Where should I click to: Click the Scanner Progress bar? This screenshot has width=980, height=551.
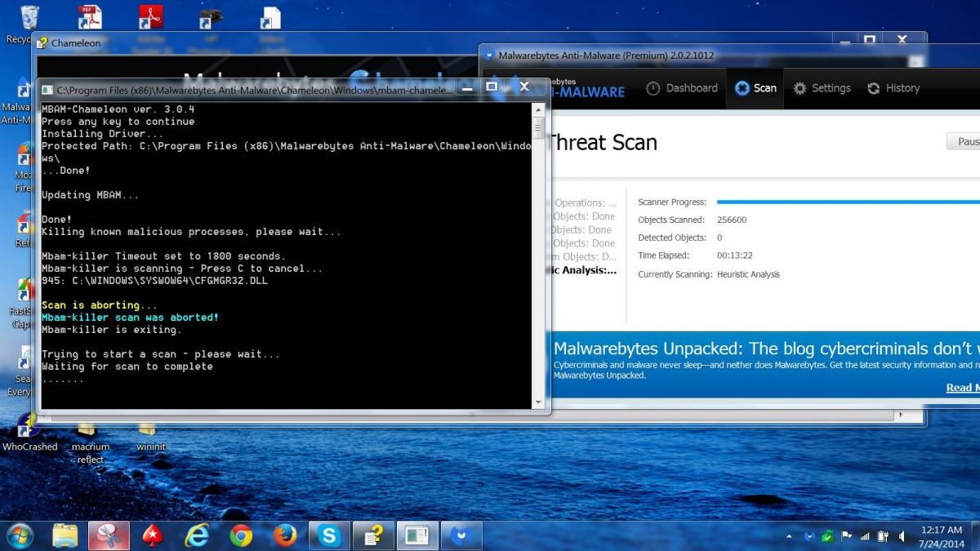coord(848,202)
